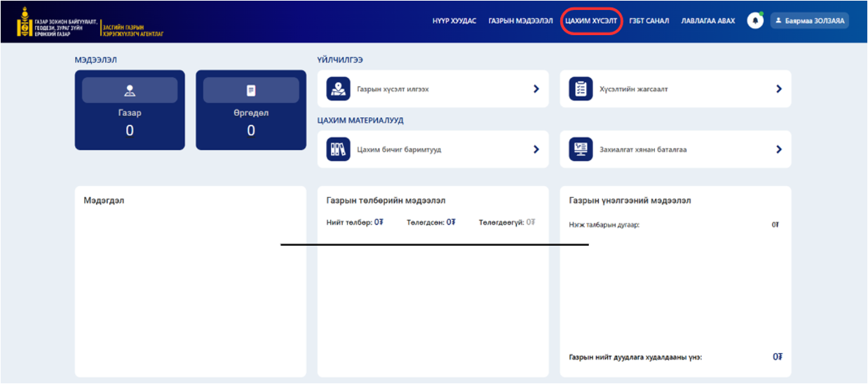This screenshot has height=384, width=868.
Task: Click the Газрын хүсэлт илгээх map icon
Action: pos(339,89)
